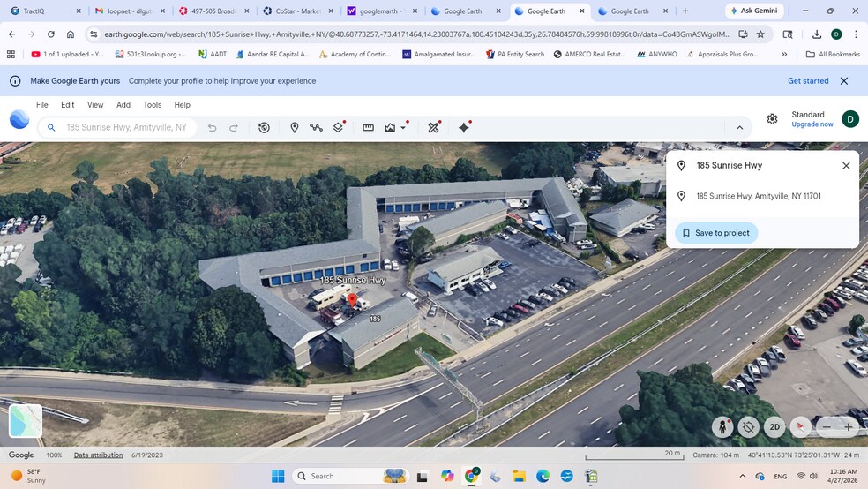Collapse the toolbar with the chevron up

click(739, 127)
